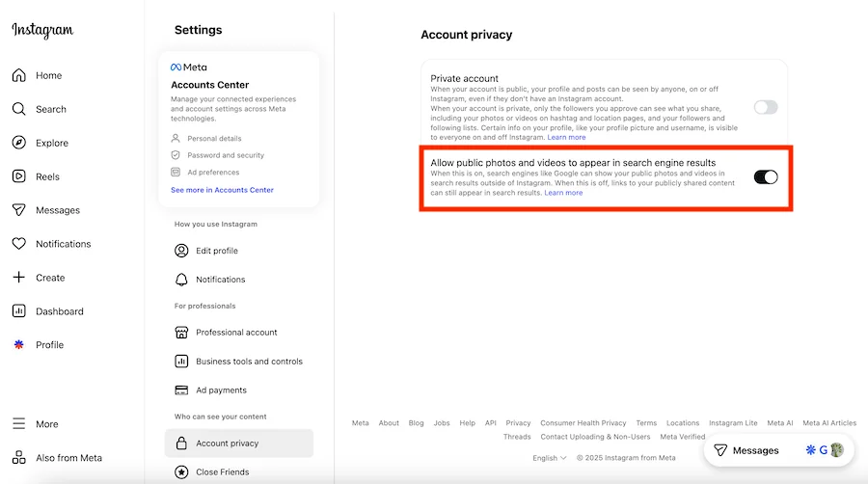Open Search using magnifying glass icon

point(19,109)
